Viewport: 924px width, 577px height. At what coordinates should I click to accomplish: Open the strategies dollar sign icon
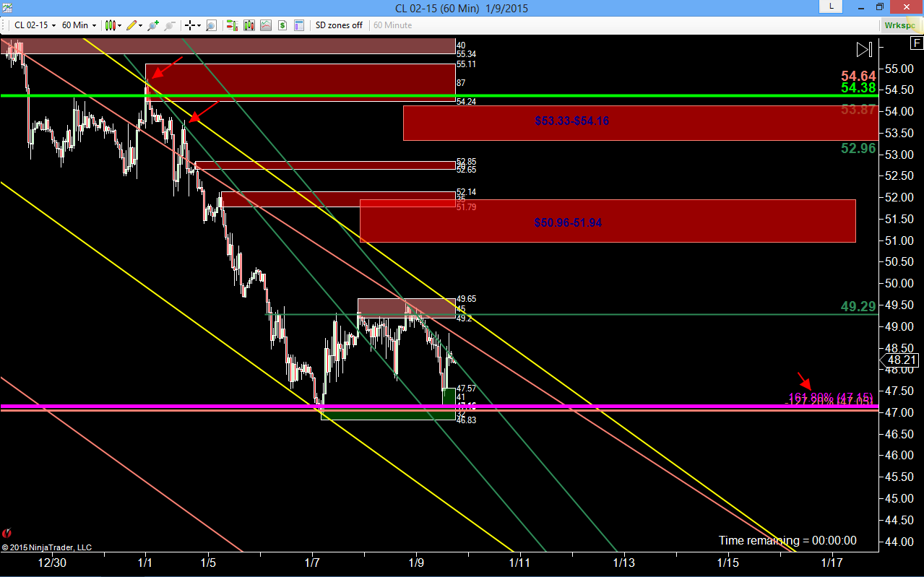[282, 25]
